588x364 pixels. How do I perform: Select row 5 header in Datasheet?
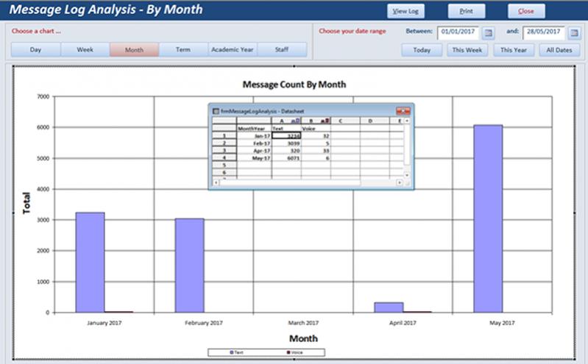point(224,165)
